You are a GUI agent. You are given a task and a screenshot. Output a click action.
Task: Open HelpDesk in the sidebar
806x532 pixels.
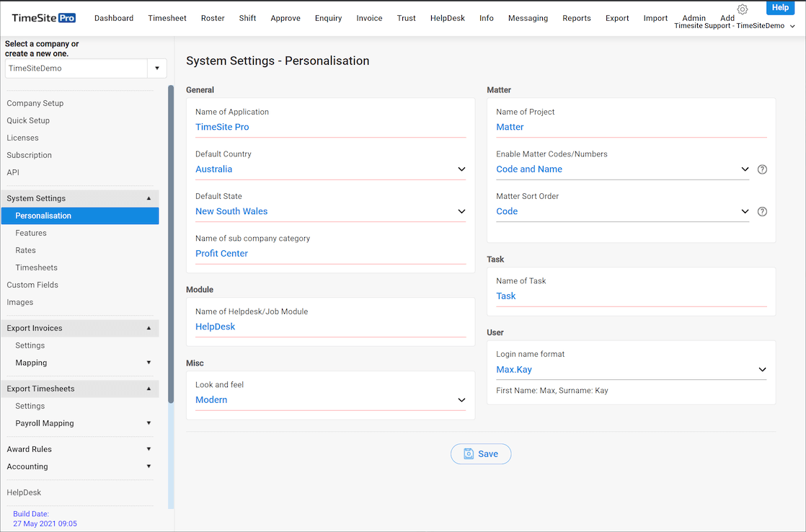point(24,492)
